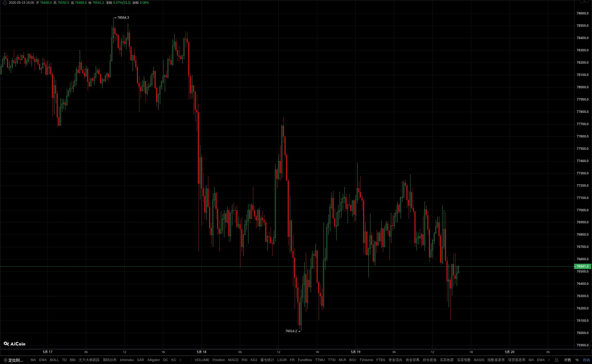Image resolution: width=592 pixels, height=364 pixels.
Task: Expand more sub-chart indicators after EMA
Action: 549,360
